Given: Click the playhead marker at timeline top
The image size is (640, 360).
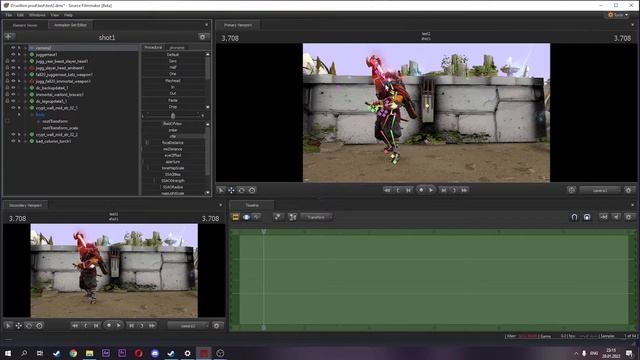Looking at the screenshot, I should click(264, 231).
